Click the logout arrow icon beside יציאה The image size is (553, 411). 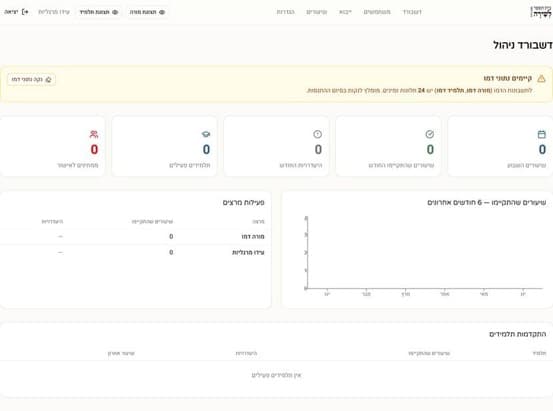pyautogui.click(x=25, y=12)
